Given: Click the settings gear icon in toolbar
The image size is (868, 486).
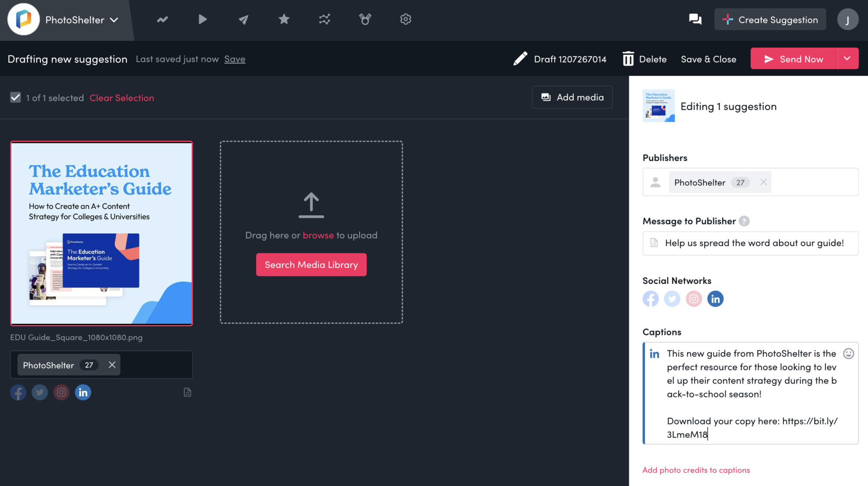Looking at the screenshot, I should [406, 19].
